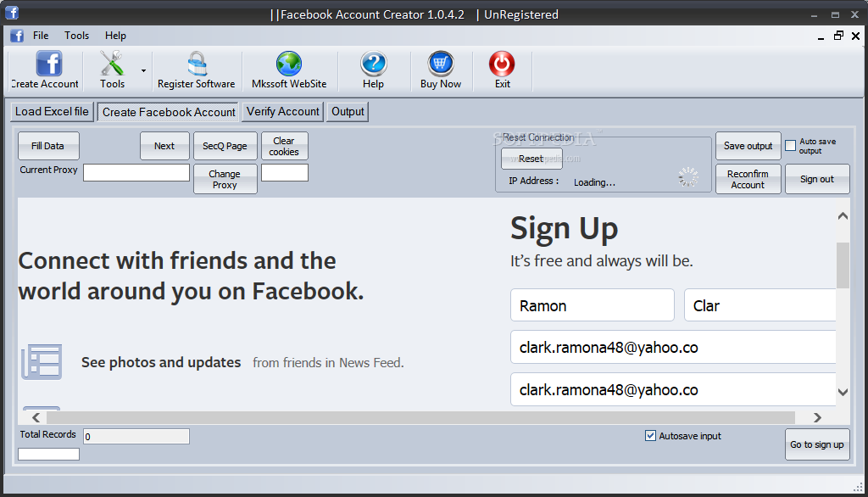Viewport: 868px width, 497px height.
Task: Open Mkssoft WebSite globe icon
Action: [x=289, y=64]
